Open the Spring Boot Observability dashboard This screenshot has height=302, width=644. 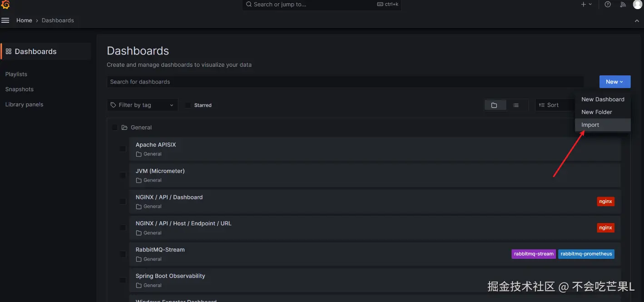coord(170,276)
